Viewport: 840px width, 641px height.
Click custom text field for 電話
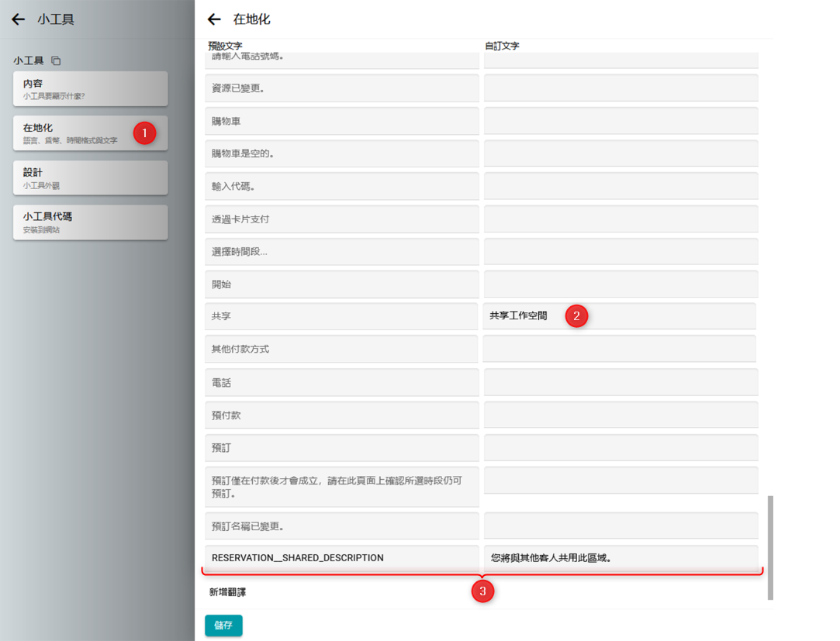click(620, 382)
